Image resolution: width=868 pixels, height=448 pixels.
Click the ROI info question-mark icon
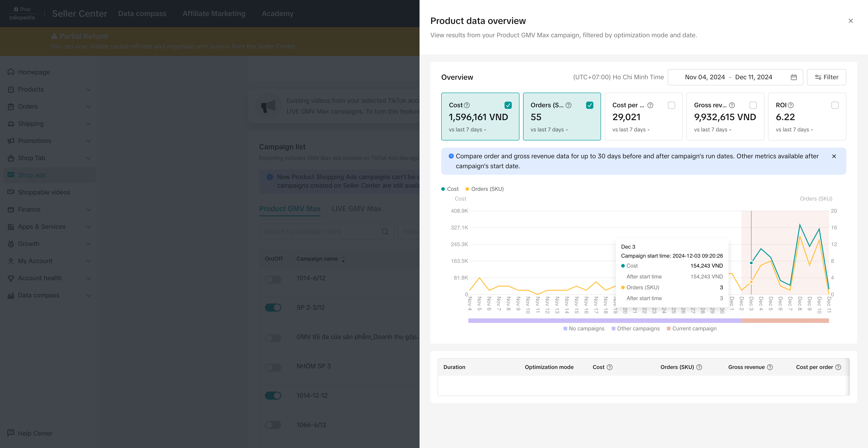[791, 105]
